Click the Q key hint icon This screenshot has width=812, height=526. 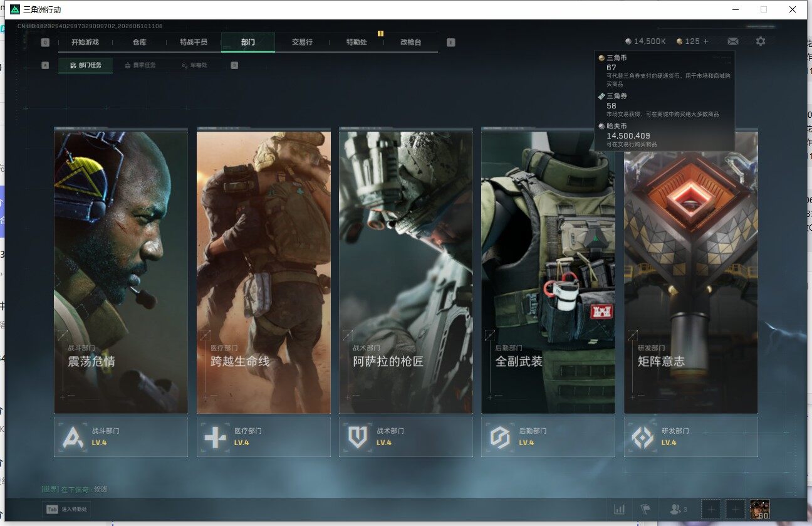tap(45, 43)
